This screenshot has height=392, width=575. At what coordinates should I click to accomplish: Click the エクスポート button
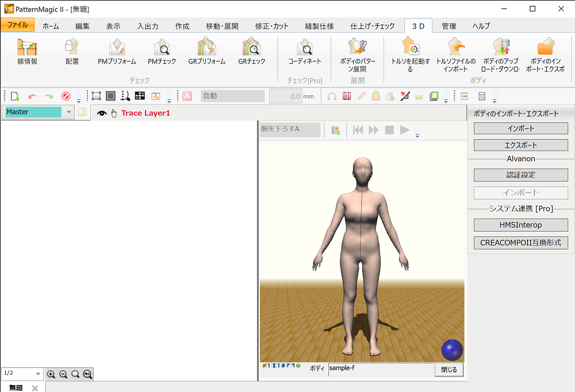coord(521,145)
